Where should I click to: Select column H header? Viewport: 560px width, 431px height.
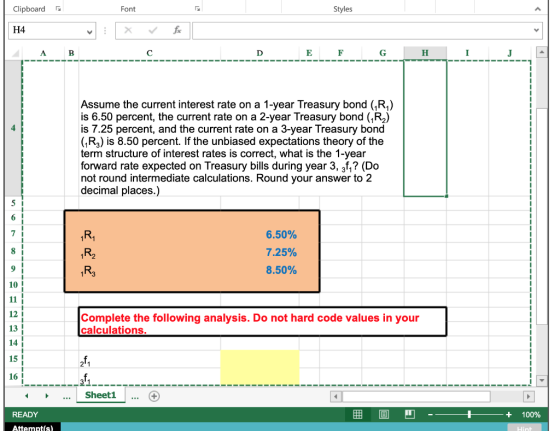coord(425,53)
